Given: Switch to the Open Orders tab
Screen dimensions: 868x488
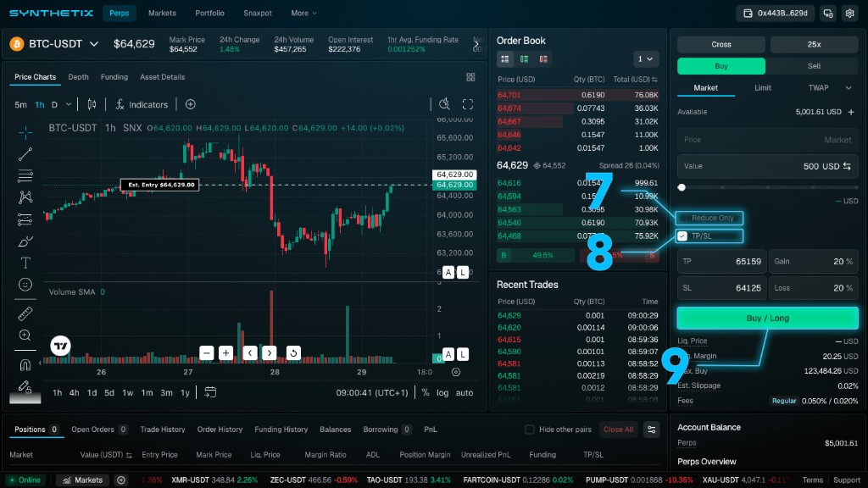Looking at the screenshot, I should (99, 430).
